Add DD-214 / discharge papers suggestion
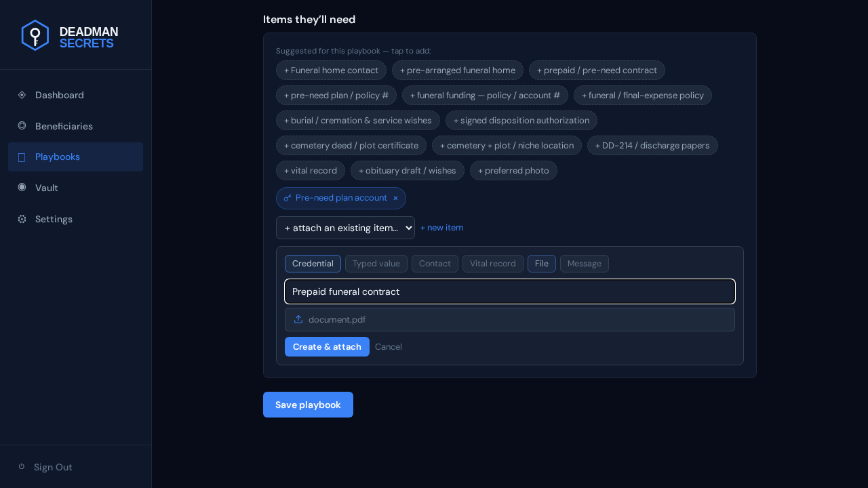The width and height of the screenshot is (868, 488). click(652, 145)
